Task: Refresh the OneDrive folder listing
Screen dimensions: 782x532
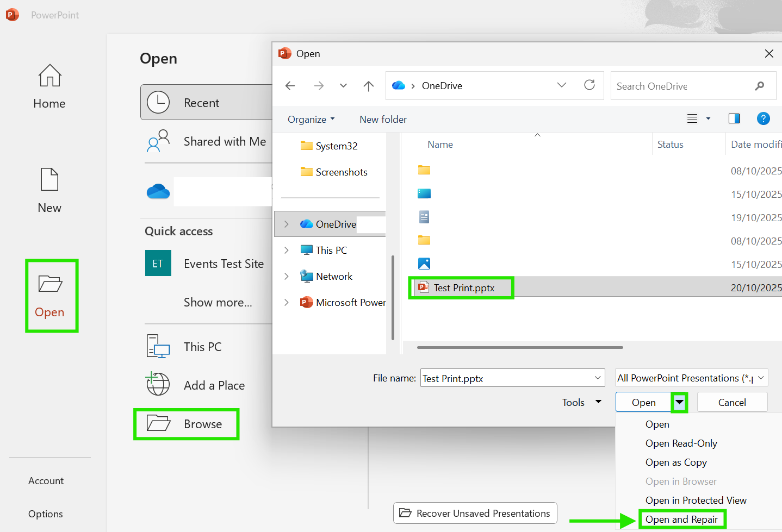Action: click(589, 85)
